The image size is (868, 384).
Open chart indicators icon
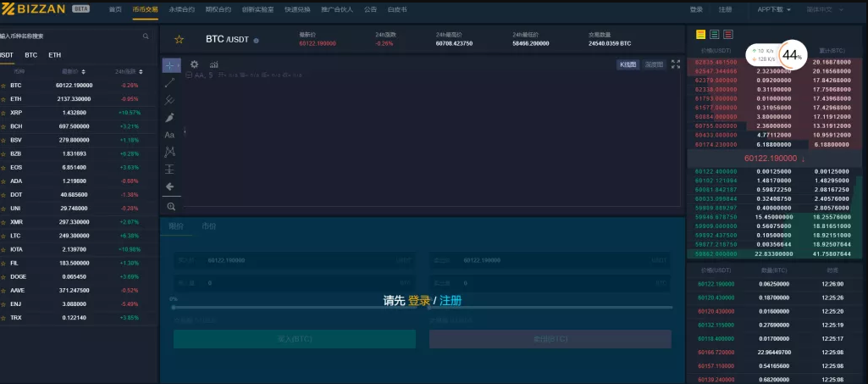pos(213,64)
